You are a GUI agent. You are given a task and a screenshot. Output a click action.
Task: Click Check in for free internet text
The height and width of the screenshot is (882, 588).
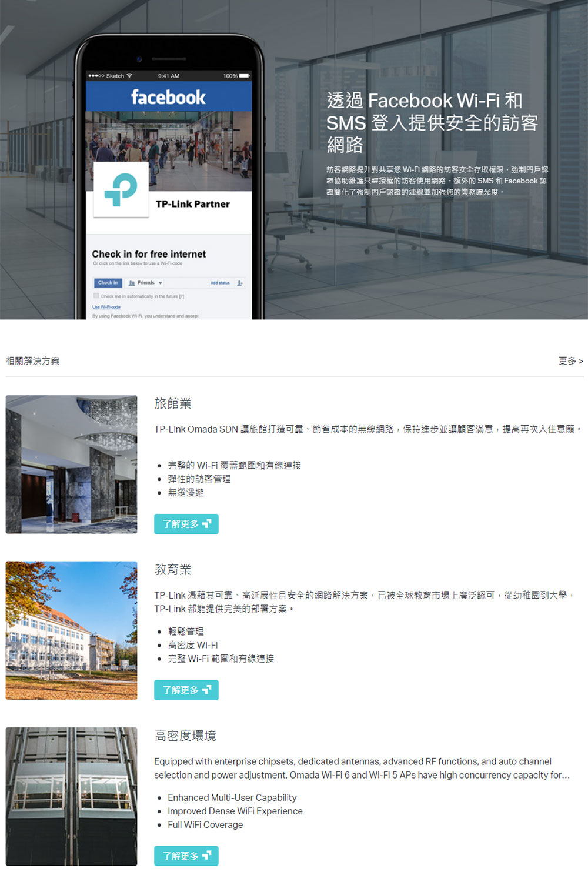pyautogui.click(x=149, y=254)
